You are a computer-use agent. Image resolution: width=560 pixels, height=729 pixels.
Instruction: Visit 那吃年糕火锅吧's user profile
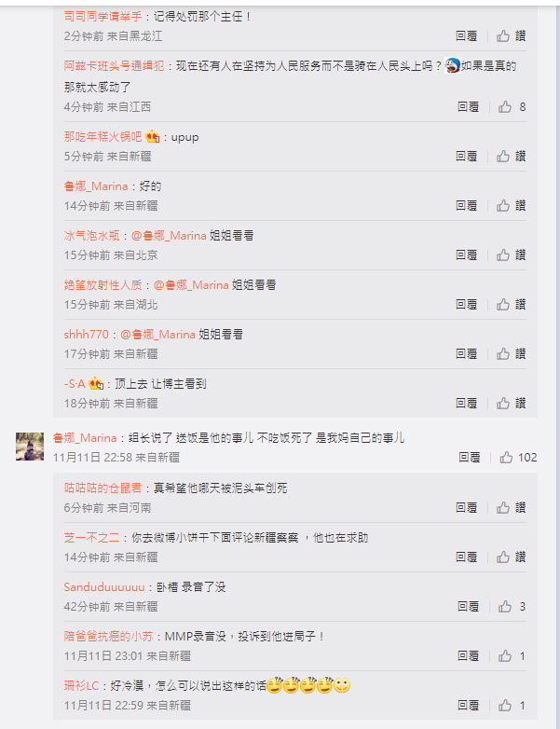(x=102, y=137)
